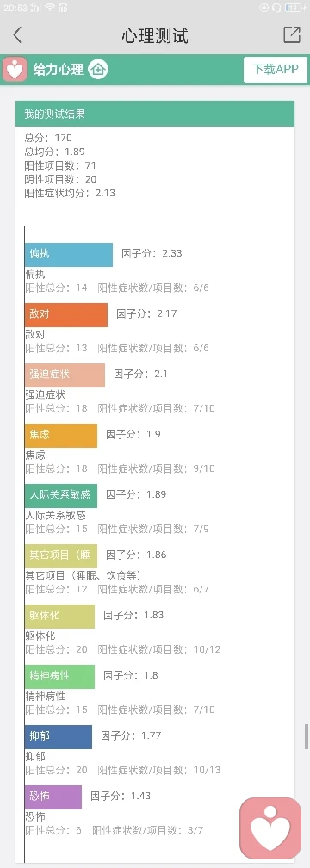Choose the green 人际关系敏感 bar
Screen dimensions: 310x868
[61, 496]
